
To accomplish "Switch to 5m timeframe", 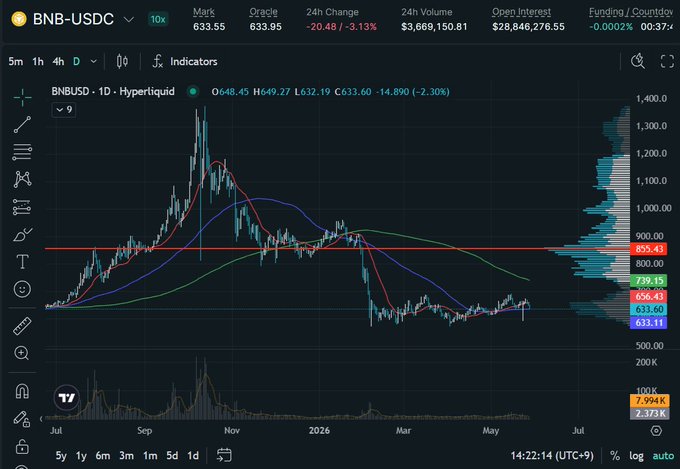I will point(16,62).
